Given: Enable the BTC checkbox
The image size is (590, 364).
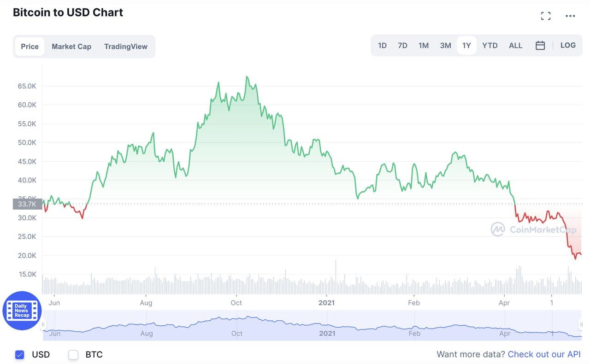Looking at the screenshot, I should (x=73, y=354).
